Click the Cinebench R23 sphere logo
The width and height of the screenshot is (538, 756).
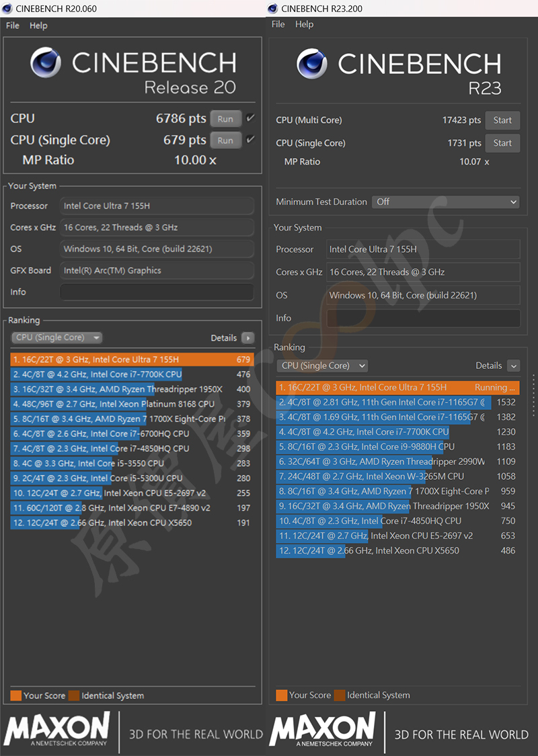tap(311, 64)
